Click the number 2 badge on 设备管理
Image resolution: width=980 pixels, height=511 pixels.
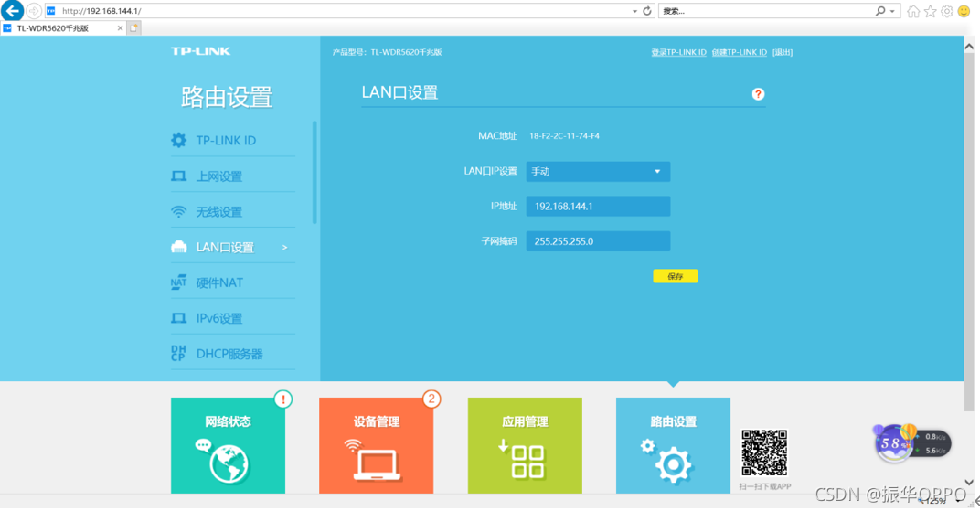click(x=431, y=399)
